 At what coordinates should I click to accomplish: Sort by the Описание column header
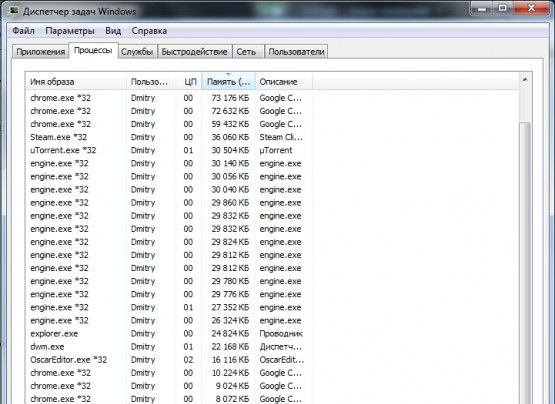coord(284,82)
